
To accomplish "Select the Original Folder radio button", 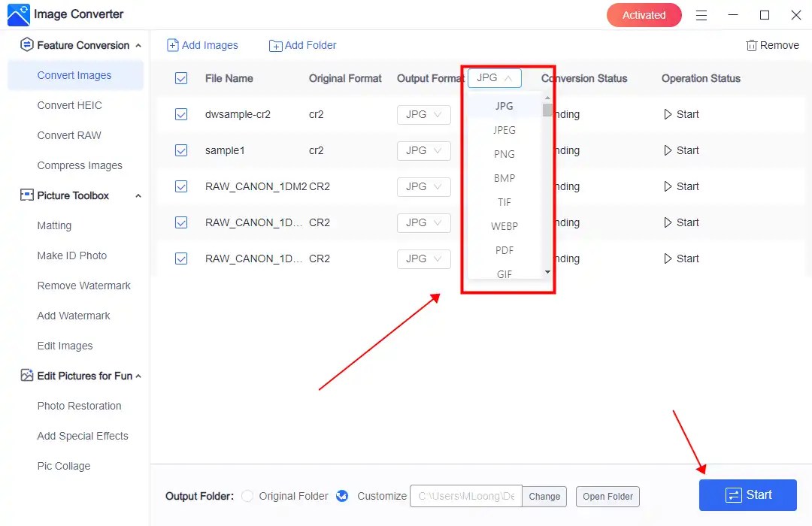I will [x=247, y=496].
